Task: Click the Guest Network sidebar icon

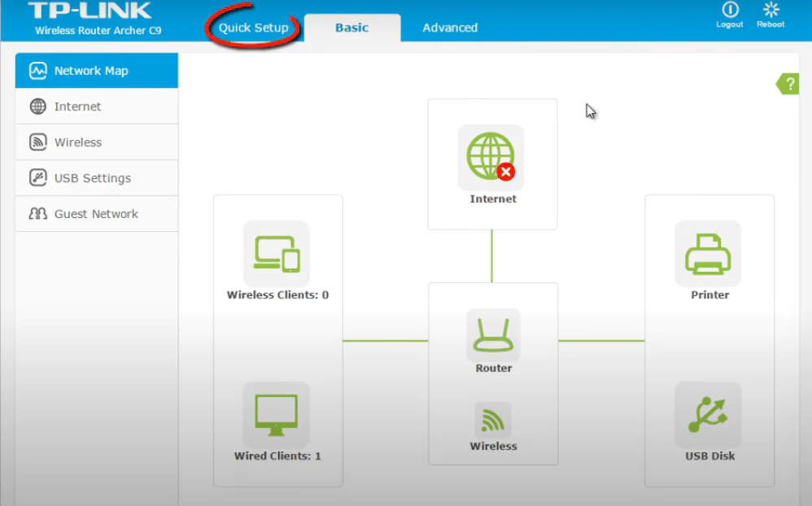Action: click(37, 214)
